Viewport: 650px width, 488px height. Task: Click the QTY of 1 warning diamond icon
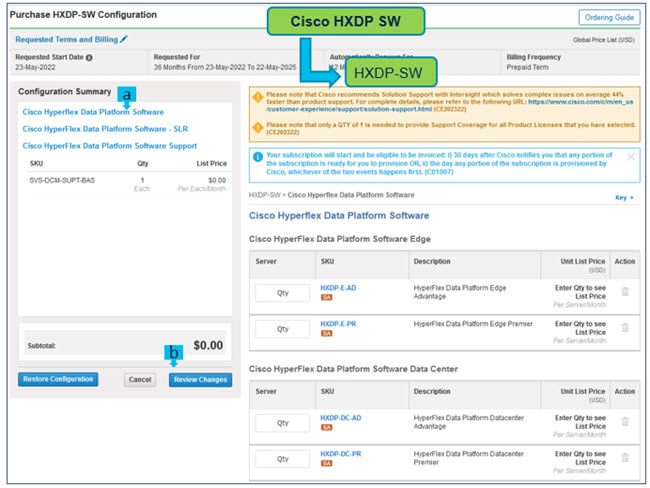coord(258,127)
